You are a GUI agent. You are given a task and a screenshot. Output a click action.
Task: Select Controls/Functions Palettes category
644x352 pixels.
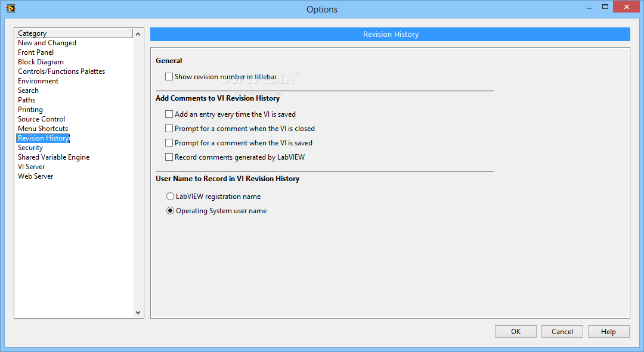pyautogui.click(x=61, y=71)
